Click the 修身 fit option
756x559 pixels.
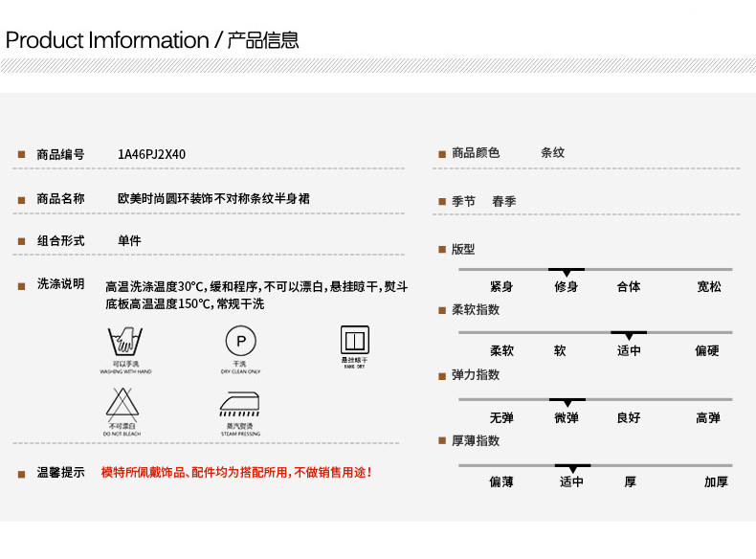click(x=566, y=286)
